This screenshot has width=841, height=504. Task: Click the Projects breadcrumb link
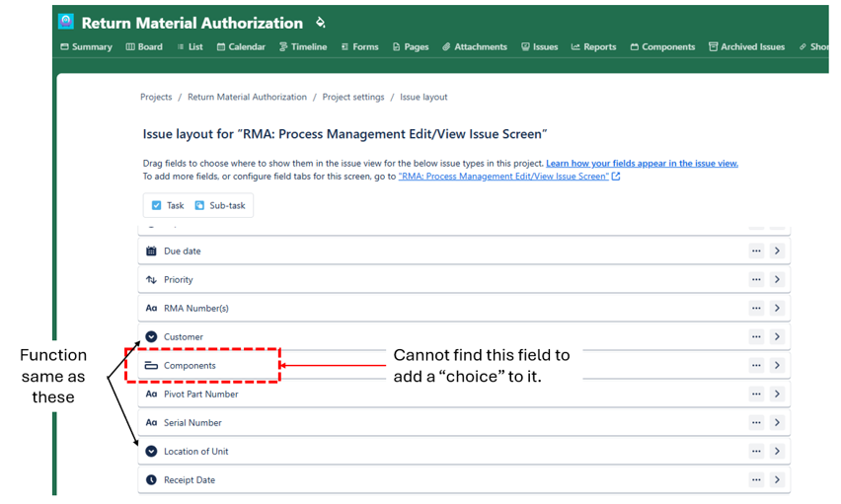click(x=156, y=97)
